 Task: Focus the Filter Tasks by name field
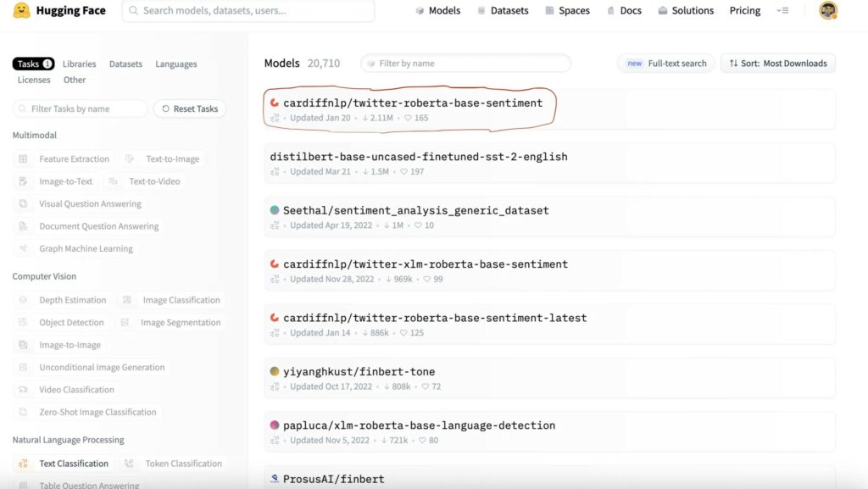click(x=81, y=108)
